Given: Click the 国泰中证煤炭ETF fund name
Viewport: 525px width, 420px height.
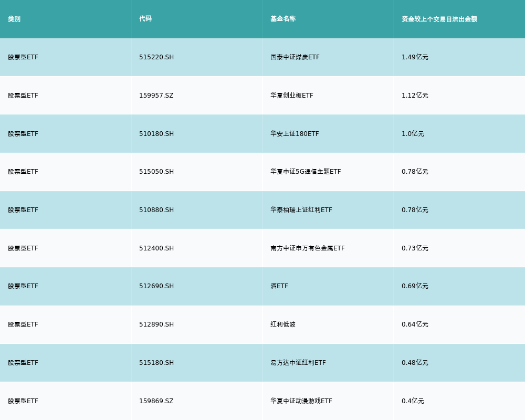Looking at the screenshot, I should (295, 57).
